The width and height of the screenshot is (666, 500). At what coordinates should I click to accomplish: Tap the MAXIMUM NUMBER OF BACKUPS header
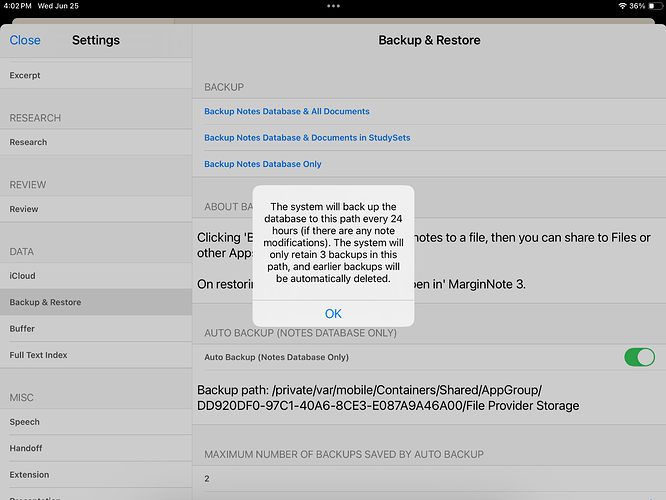[344, 454]
